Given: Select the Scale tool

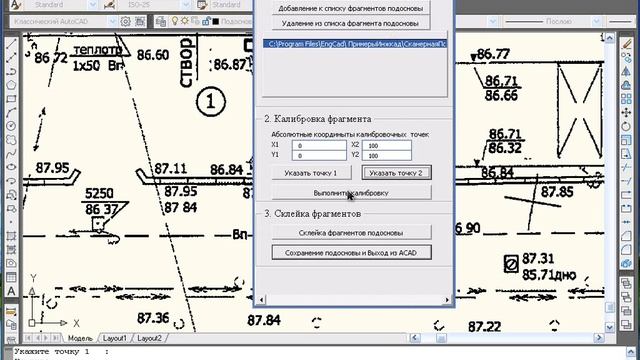Looking at the screenshot, I should click(x=626, y=140).
